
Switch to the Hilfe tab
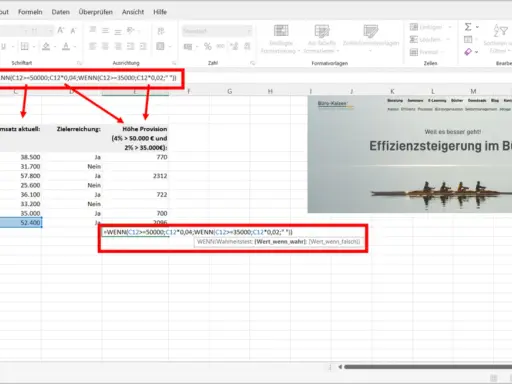(160, 12)
